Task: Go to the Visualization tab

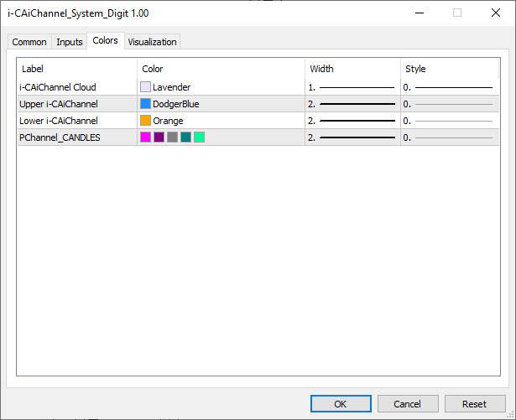Action: coord(152,42)
